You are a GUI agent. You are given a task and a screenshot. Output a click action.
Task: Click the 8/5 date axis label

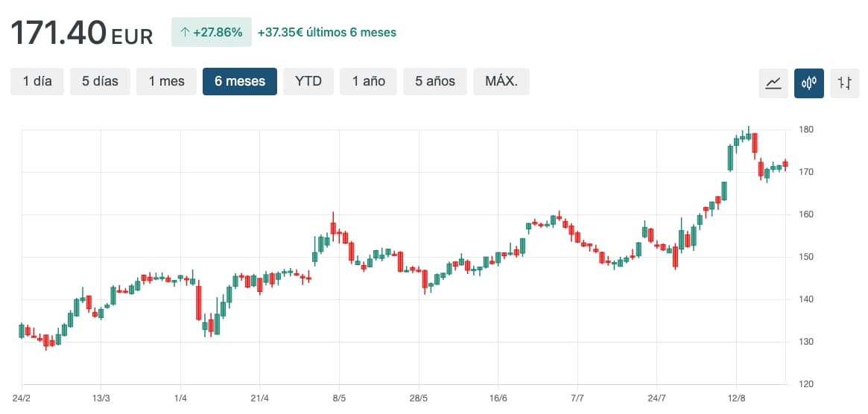pyautogui.click(x=339, y=398)
